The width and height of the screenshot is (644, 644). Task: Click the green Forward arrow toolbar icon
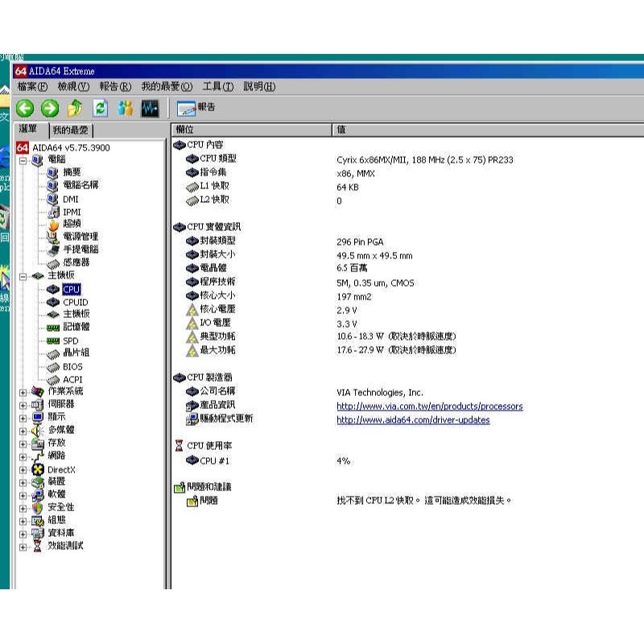(50, 109)
